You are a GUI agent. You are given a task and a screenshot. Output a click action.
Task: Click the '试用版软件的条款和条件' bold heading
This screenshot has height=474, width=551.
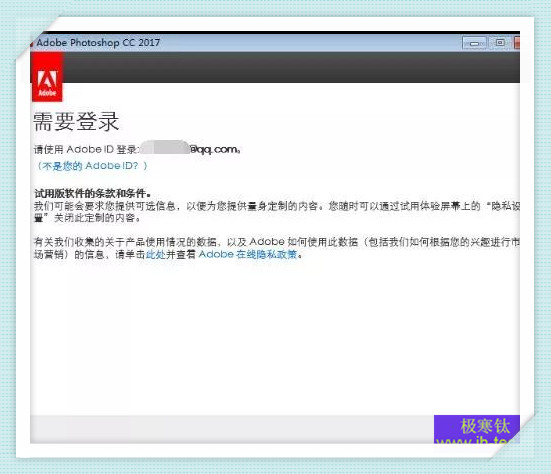[93, 193]
